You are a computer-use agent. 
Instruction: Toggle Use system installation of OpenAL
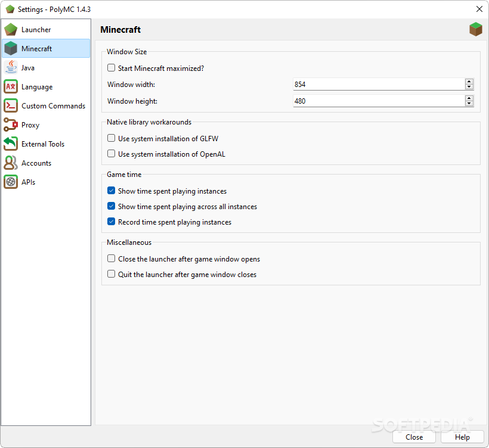(111, 154)
